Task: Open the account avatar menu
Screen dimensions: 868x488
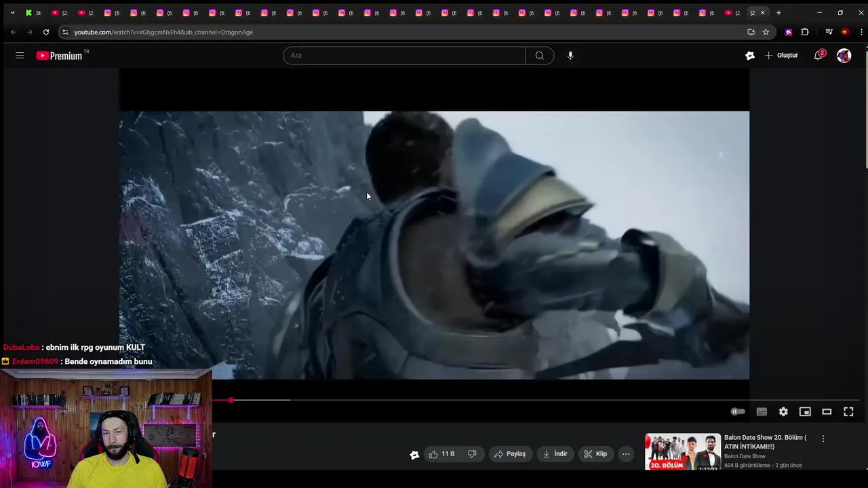Action: (844, 56)
